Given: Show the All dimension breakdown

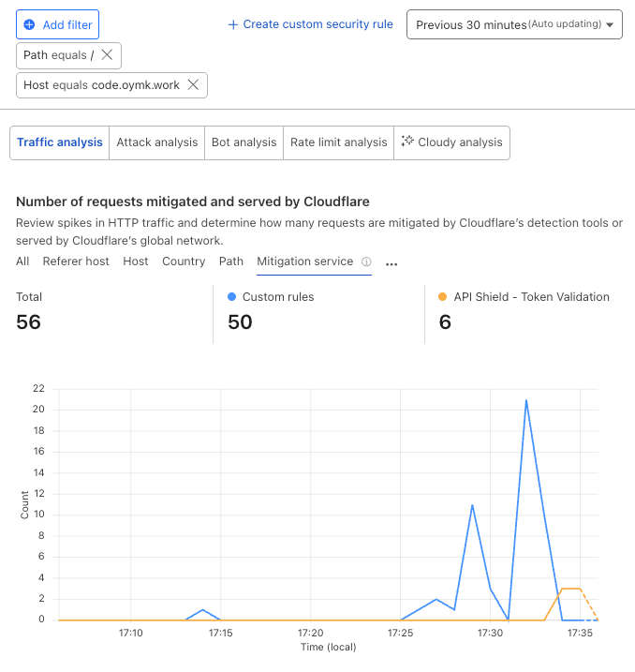Looking at the screenshot, I should tap(22, 261).
